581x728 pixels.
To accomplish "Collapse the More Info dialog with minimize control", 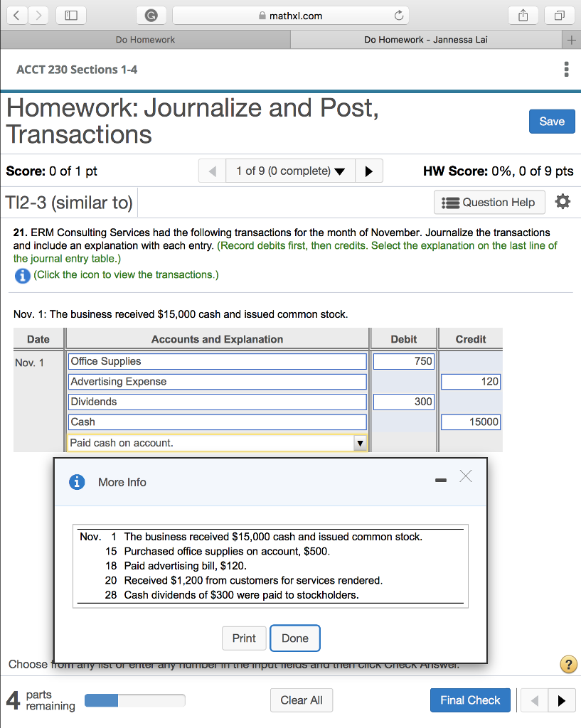I will pos(440,480).
